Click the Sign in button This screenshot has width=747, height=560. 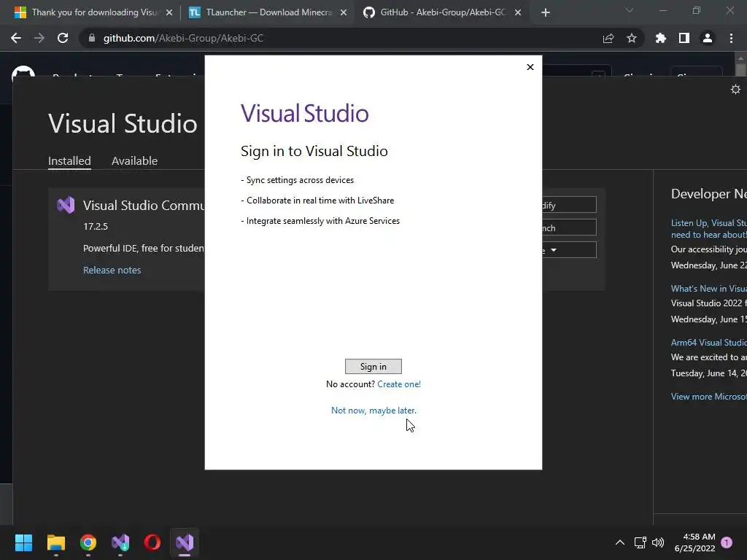coord(373,366)
